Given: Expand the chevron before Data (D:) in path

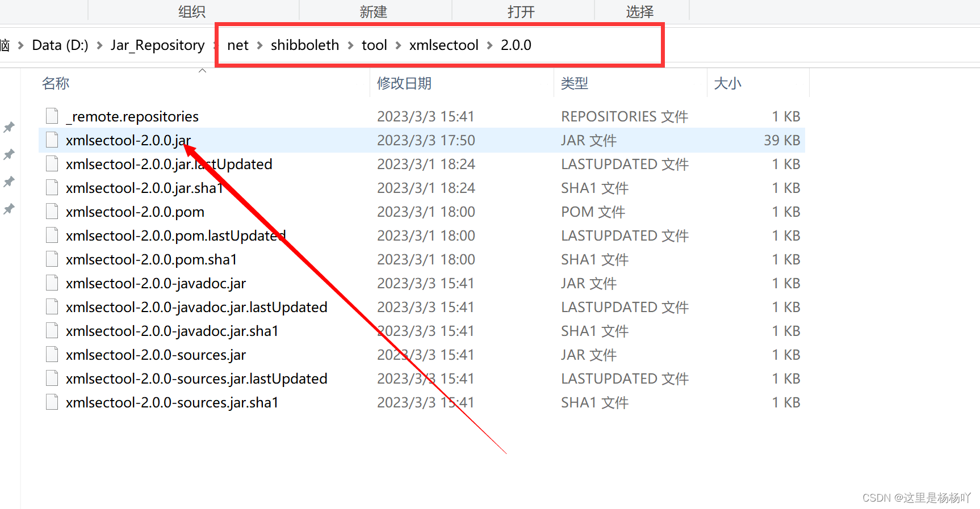Looking at the screenshot, I should pos(21,45).
